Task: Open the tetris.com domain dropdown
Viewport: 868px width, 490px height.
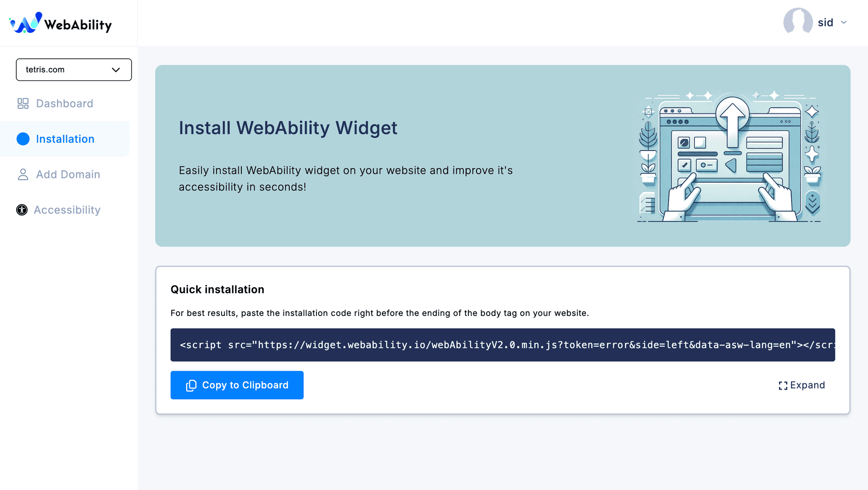Action: click(74, 70)
